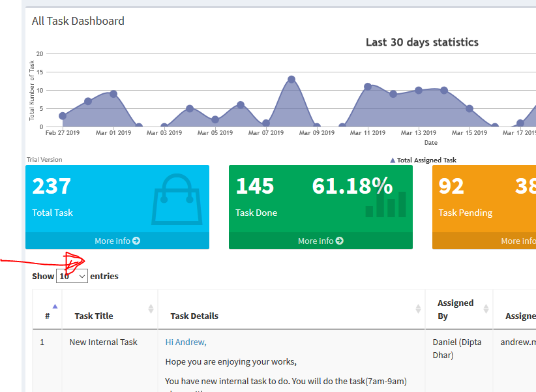This screenshot has width=536, height=392.
Task: Click the Assigned By column header
Action: pos(455,309)
